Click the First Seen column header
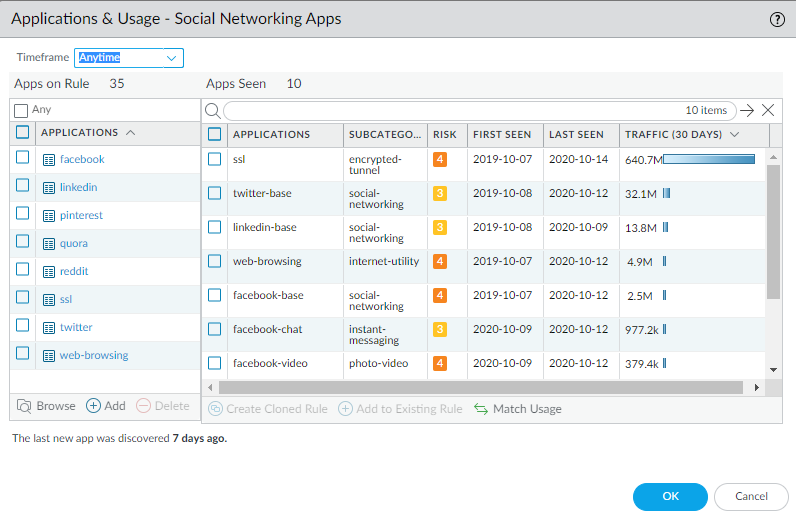Viewport: 796px width, 524px height. (x=502, y=135)
